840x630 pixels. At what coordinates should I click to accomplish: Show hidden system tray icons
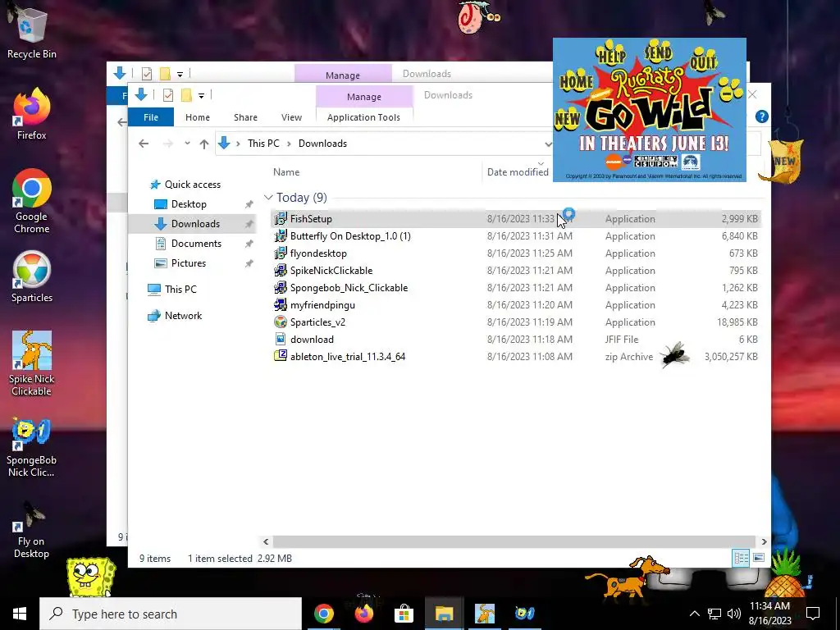pyautogui.click(x=694, y=614)
